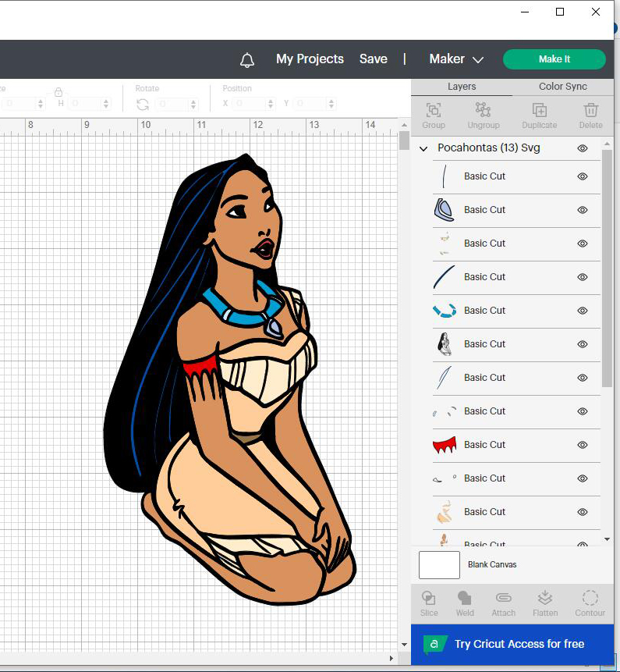Select the blue hair streak layer thumbnail
The height and width of the screenshot is (672, 620).
coord(445,378)
